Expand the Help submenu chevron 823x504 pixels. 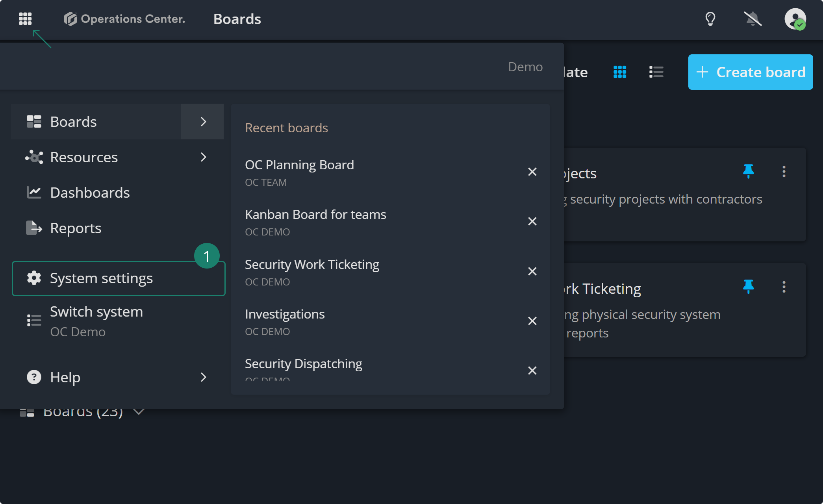click(x=203, y=377)
